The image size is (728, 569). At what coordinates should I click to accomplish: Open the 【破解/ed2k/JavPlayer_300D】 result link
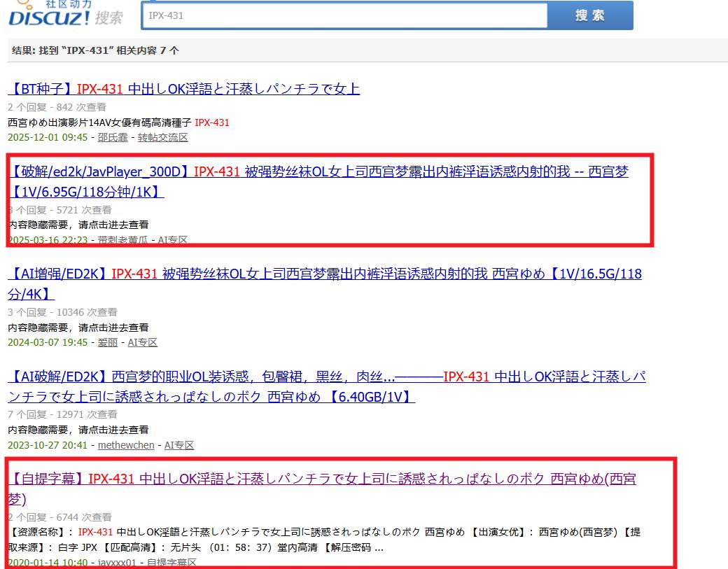click(x=318, y=181)
